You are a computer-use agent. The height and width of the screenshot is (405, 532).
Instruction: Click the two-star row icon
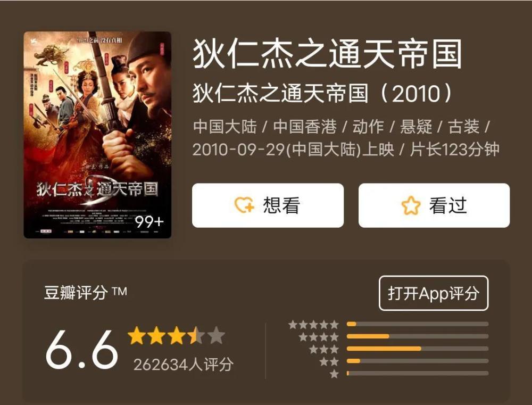(x=329, y=361)
